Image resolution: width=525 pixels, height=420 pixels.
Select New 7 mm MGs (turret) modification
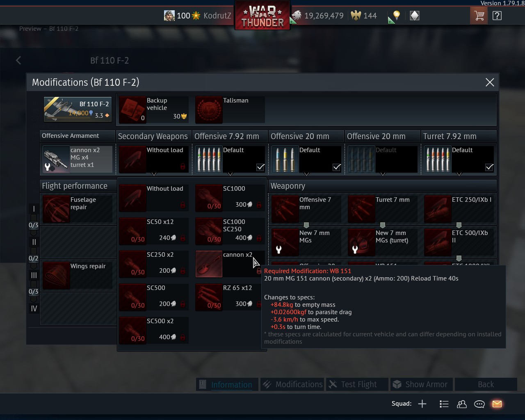(x=382, y=242)
